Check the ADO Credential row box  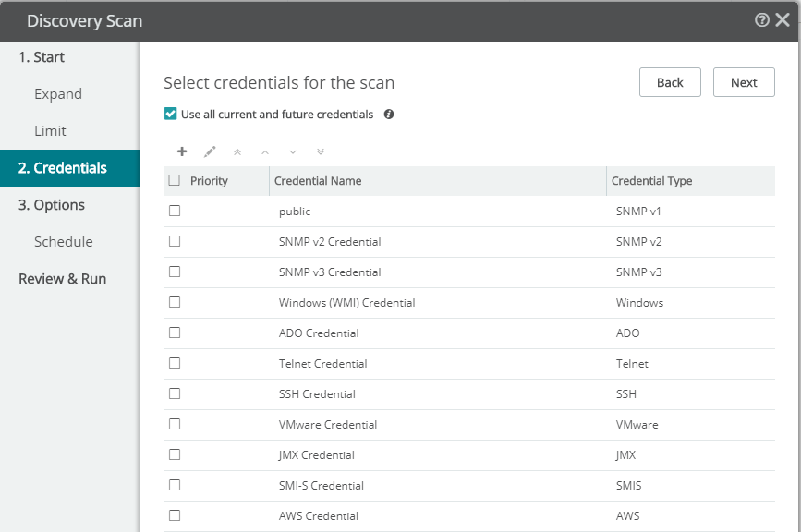pyautogui.click(x=175, y=332)
